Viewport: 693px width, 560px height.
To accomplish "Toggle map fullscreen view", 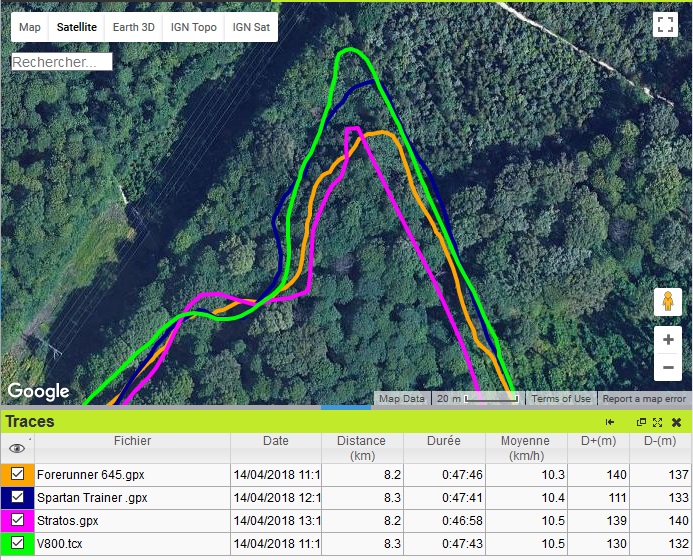I will tap(666, 25).
